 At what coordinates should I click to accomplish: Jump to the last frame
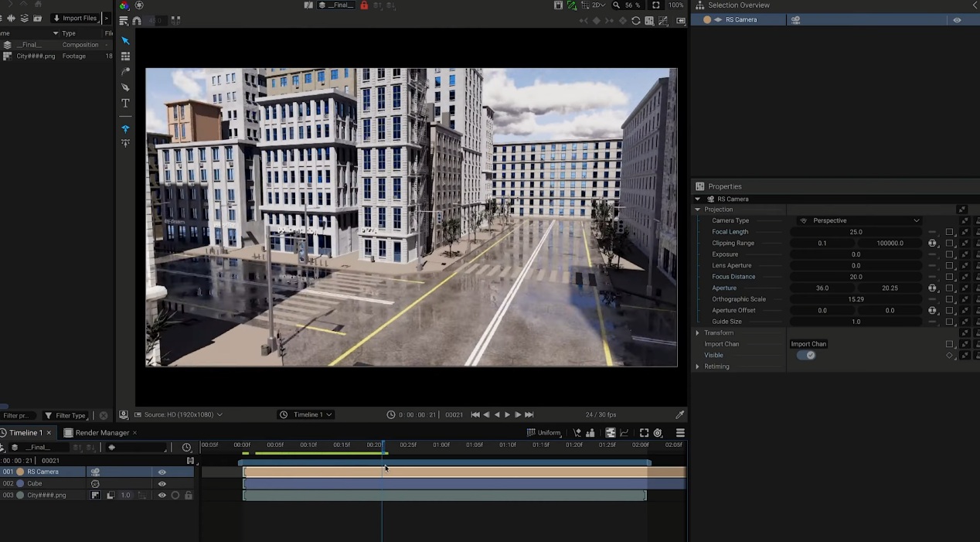529,415
